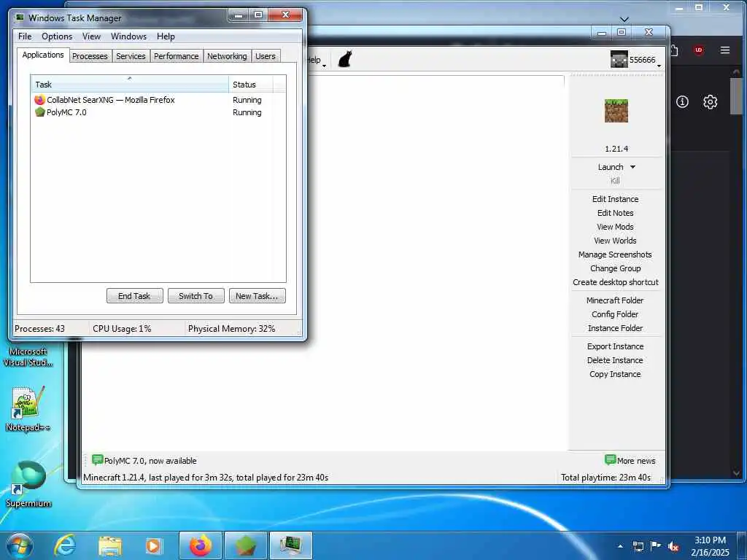The height and width of the screenshot is (560, 747).
Task: Click Manage Screenshots in PolyMC
Action: [615, 254]
